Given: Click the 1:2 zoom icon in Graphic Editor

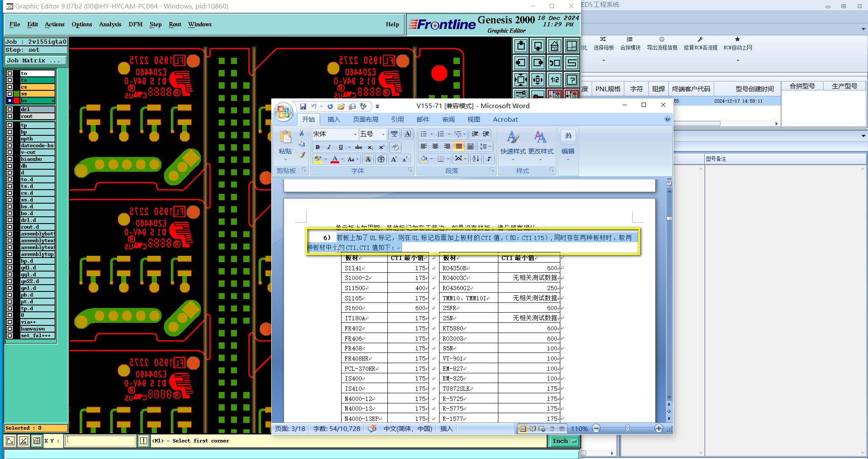Looking at the screenshot, I should pyautogui.click(x=554, y=80).
